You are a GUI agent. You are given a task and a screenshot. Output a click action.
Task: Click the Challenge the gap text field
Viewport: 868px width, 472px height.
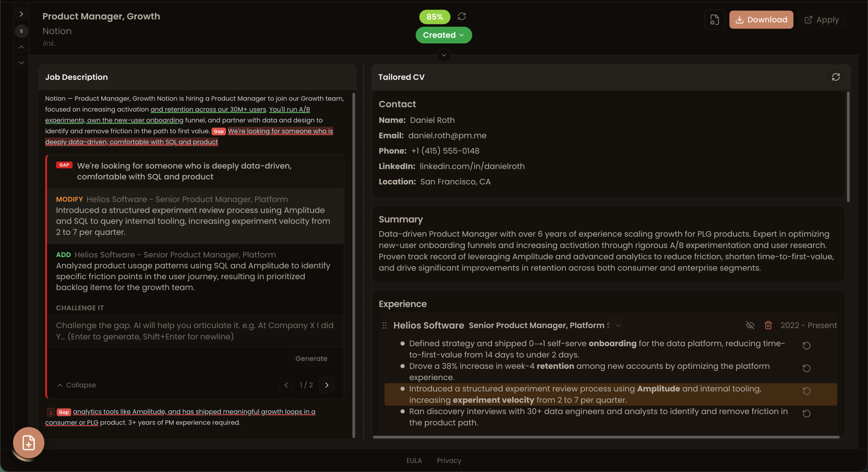[195, 331]
